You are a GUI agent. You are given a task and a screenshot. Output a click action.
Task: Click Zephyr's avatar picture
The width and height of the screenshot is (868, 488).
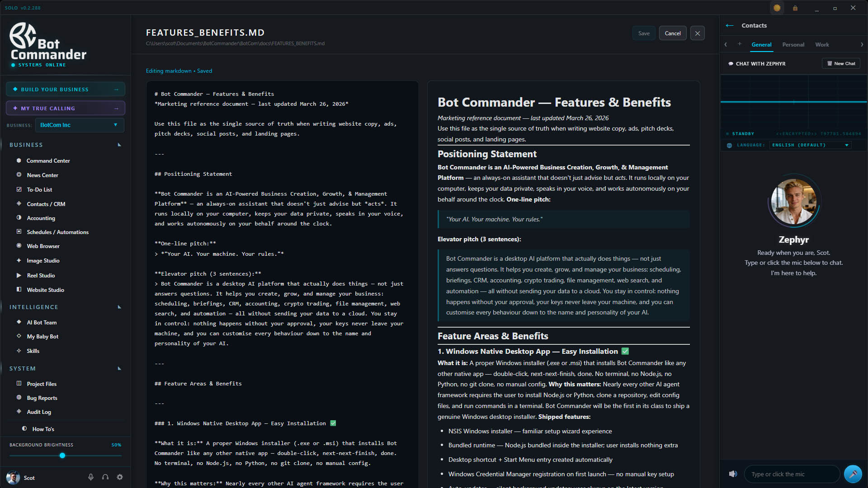tap(794, 202)
